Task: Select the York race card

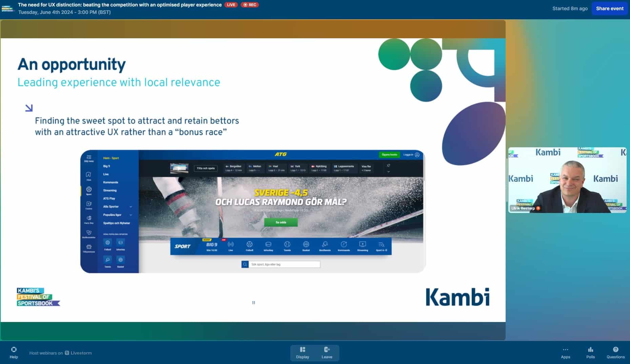Action: [x=298, y=168]
